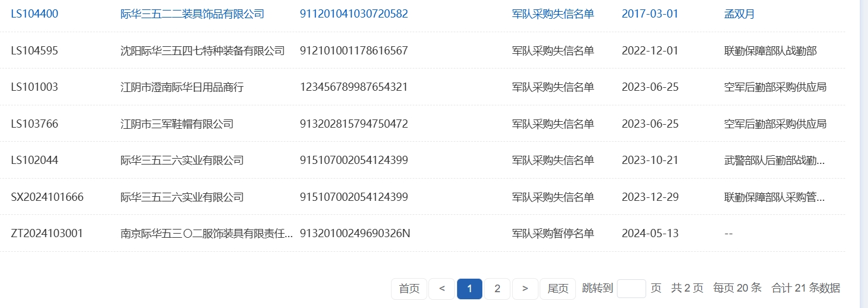Select 沈阳际华三五四七特种装备有限公司
The height and width of the screenshot is (308, 868).
point(203,51)
